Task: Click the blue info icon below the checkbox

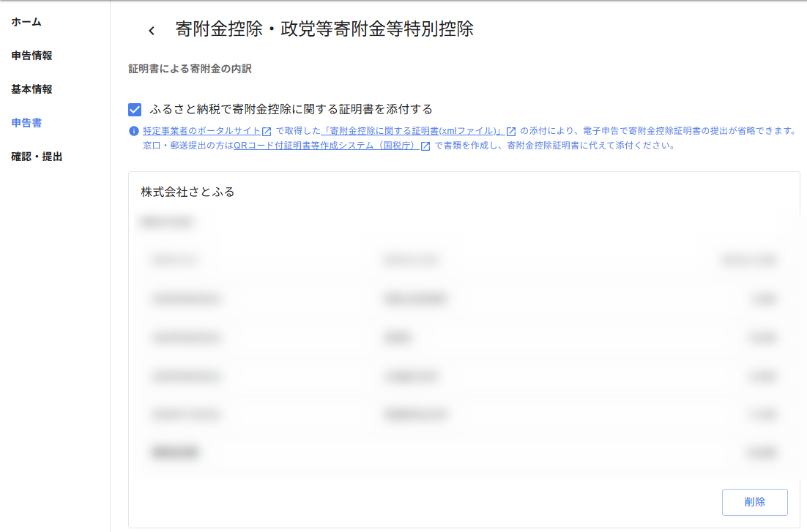Action: tap(133, 131)
